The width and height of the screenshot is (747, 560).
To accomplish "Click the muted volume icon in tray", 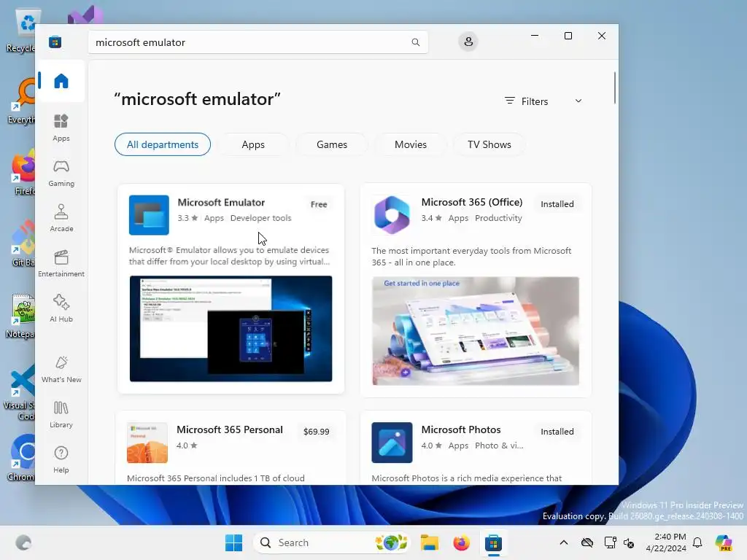I will tap(629, 542).
